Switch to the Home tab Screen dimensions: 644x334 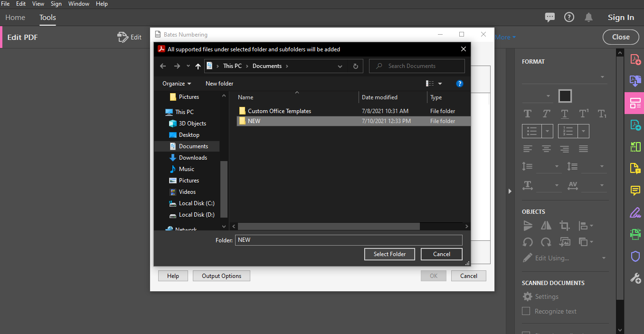point(15,18)
